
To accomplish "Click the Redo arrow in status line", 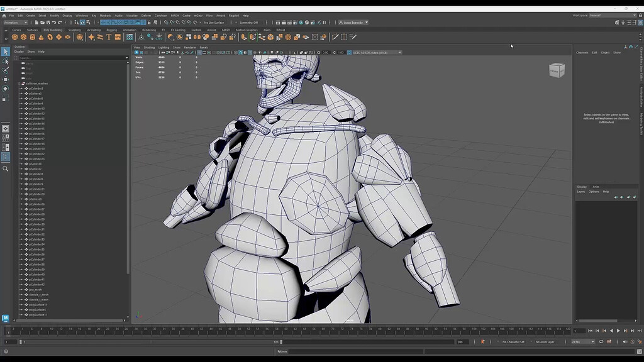I will [x=60, y=23].
